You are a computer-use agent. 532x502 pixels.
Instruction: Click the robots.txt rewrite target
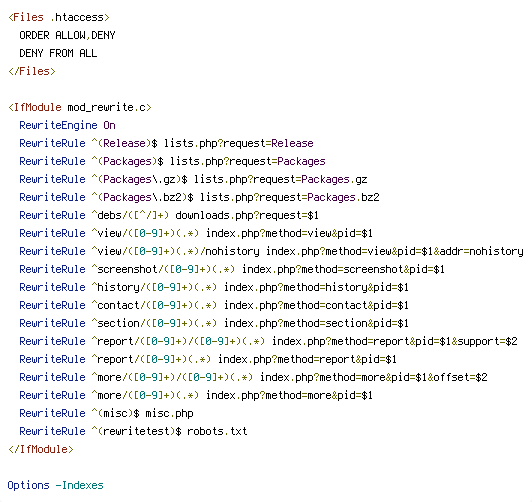(217, 431)
